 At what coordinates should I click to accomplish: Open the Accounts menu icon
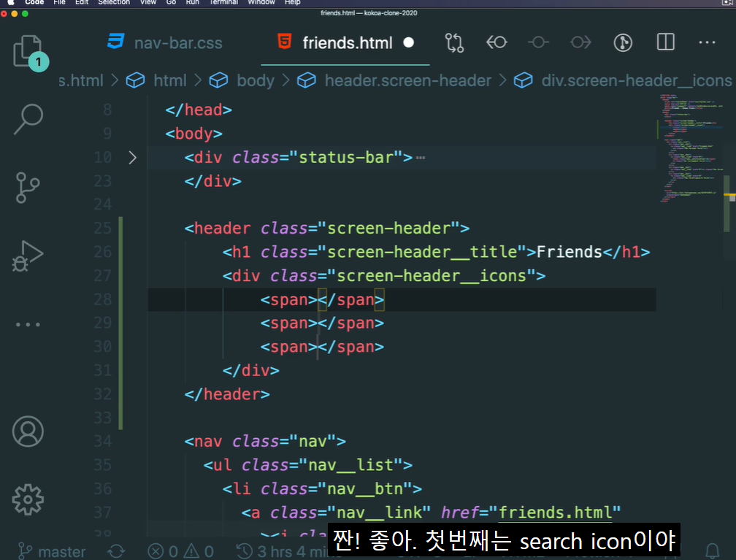click(28, 431)
